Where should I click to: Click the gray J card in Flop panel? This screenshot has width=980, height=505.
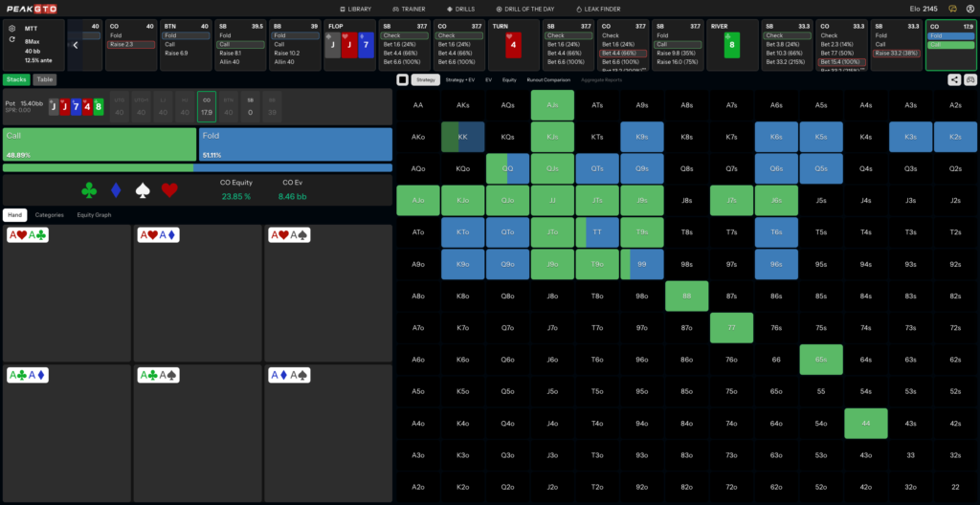tap(332, 46)
